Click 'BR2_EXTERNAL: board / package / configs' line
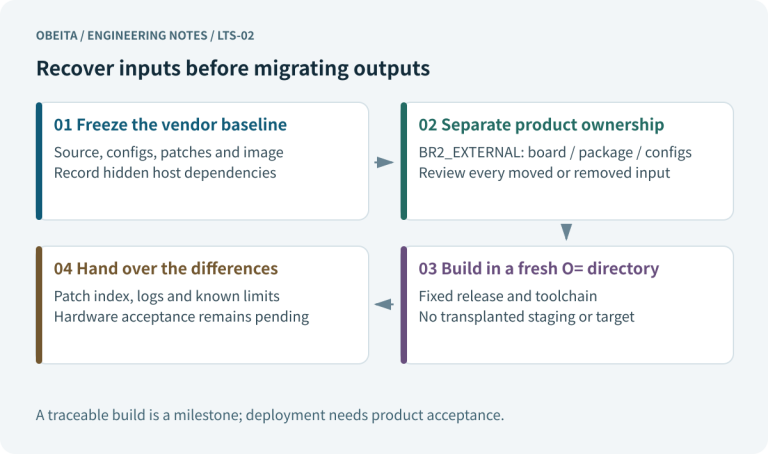Screen dimensions: 768x454 pos(555,153)
